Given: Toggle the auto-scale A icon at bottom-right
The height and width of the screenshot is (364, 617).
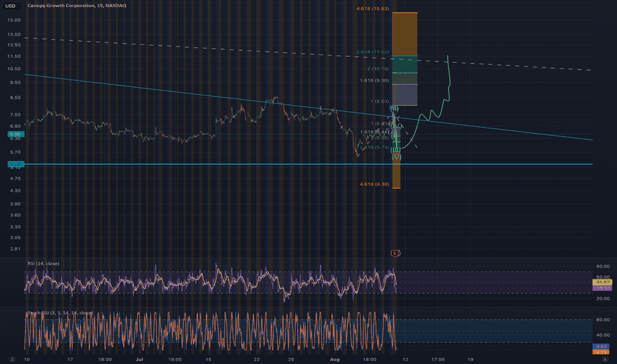Looking at the screenshot, I should [605, 359].
